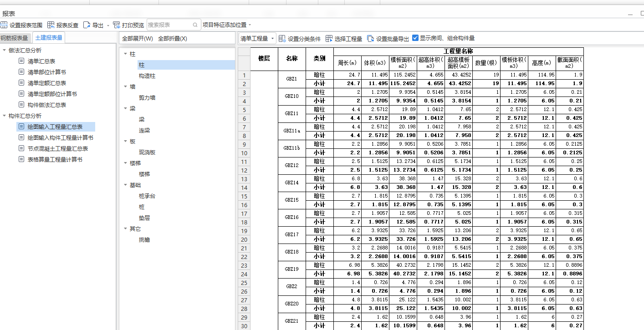Collapse the 做法汇总分析 tree group

tap(4, 50)
